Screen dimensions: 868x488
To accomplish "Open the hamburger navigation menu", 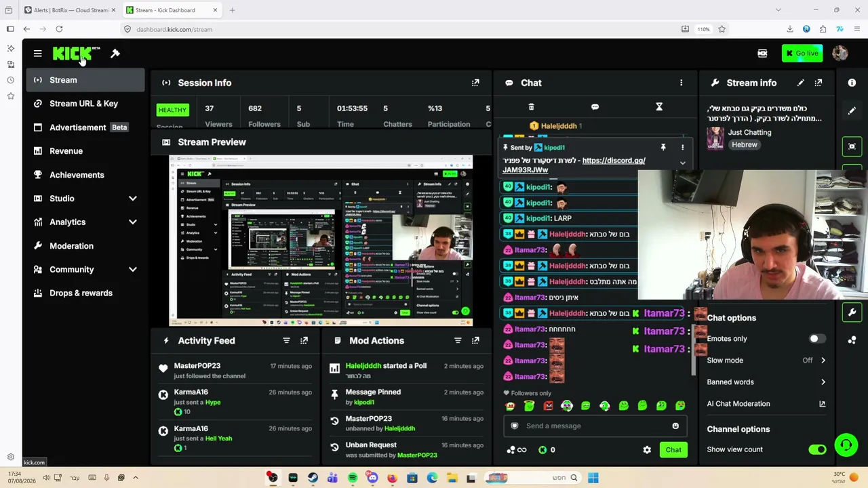I will pos(38,54).
